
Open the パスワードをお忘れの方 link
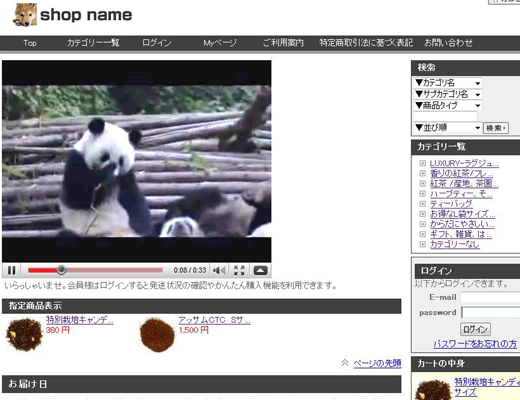[x=475, y=344]
